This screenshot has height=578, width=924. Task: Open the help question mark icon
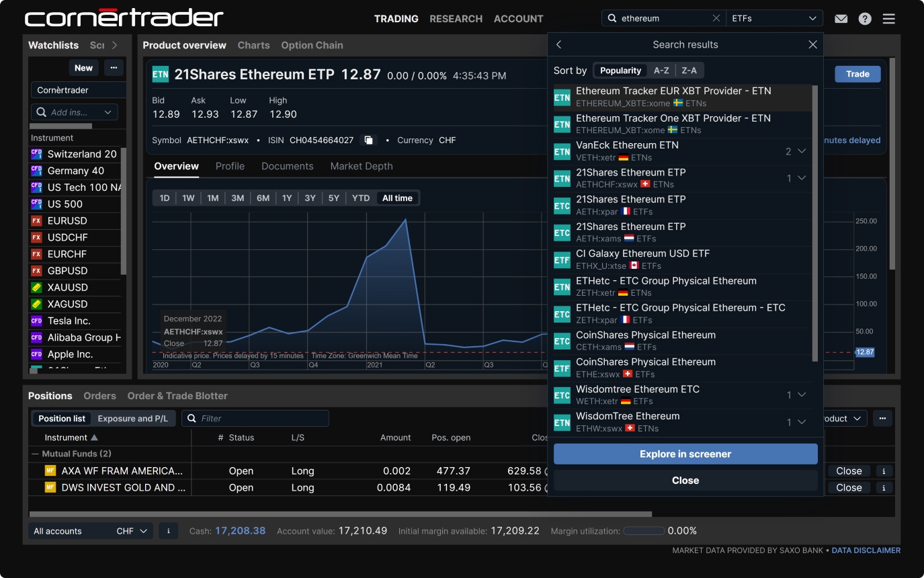point(865,19)
